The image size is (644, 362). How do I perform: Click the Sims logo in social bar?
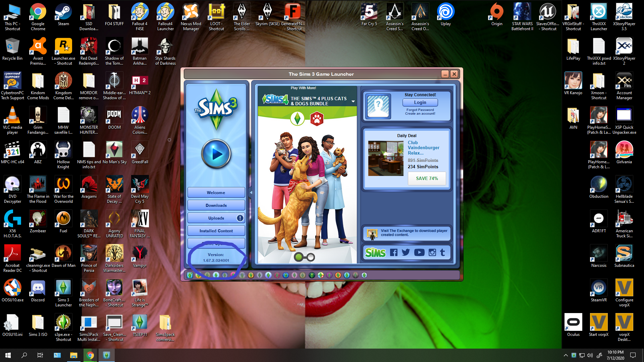(x=375, y=252)
